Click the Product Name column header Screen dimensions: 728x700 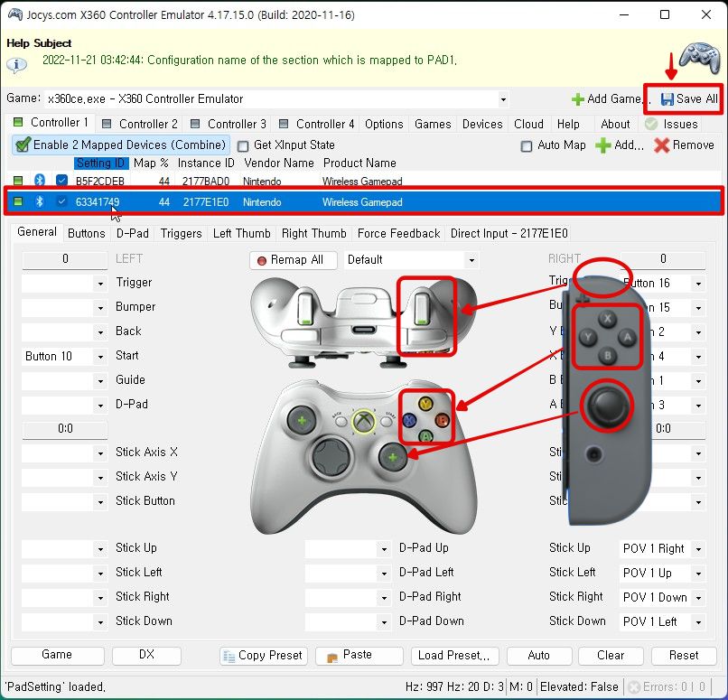[359, 163]
